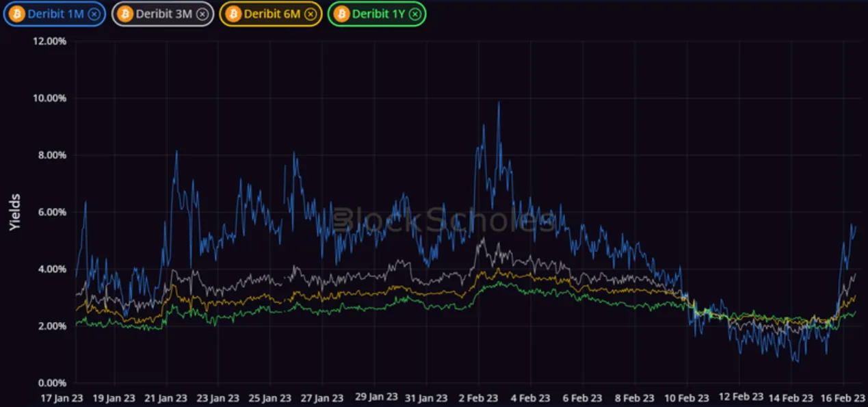Screen dimensions: 868x407
Task: Click the 8 Feb 23 date label
Action: coord(635,397)
